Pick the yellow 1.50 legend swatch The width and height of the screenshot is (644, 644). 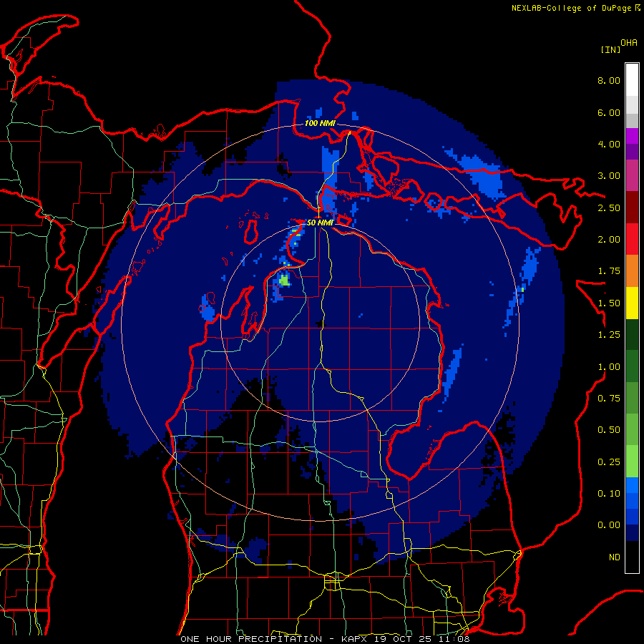pyautogui.click(x=632, y=303)
